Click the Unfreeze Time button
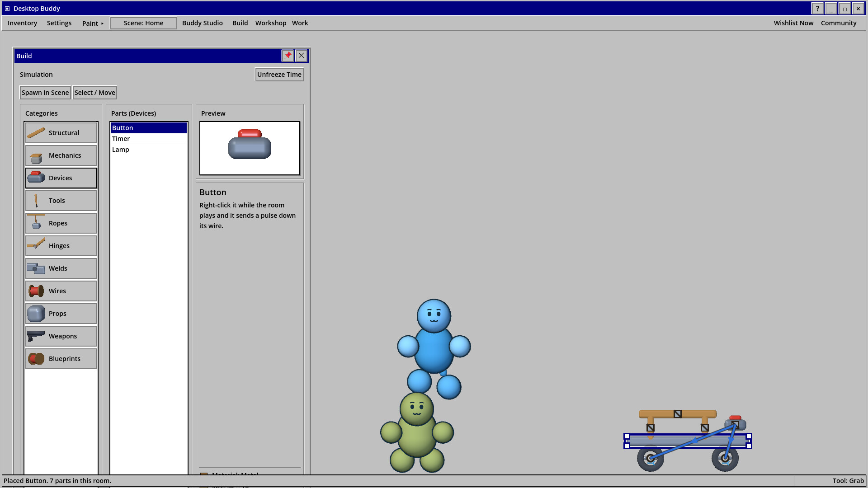868x488 pixels. tap(279, 75)
